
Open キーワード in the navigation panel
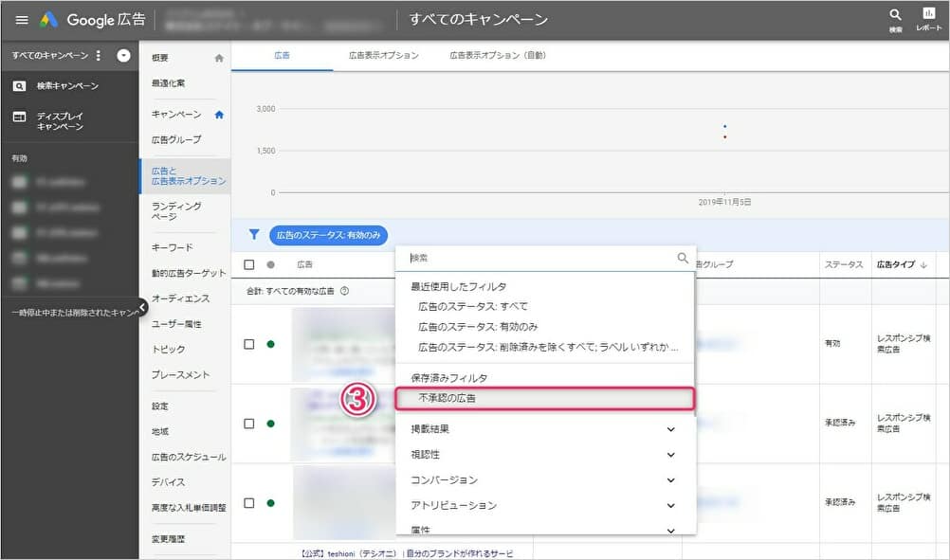[172, 247]
